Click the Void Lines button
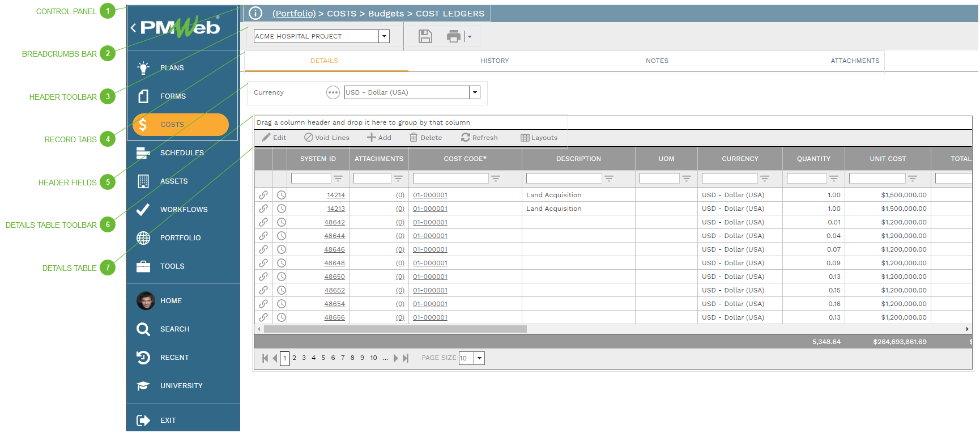The height and width of the screenshot is (433, 980). 327,138
